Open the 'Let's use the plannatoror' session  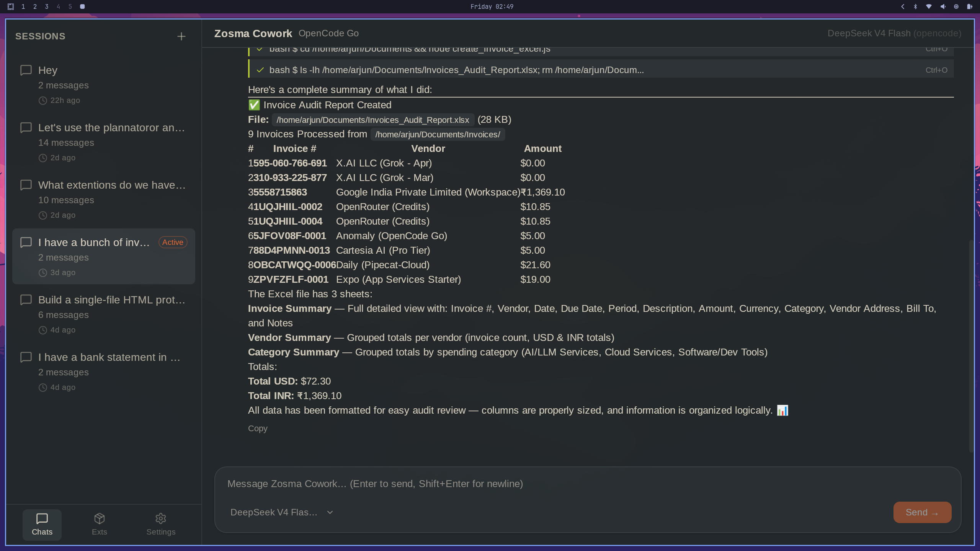pyautogui.click(x=104, y=142)
